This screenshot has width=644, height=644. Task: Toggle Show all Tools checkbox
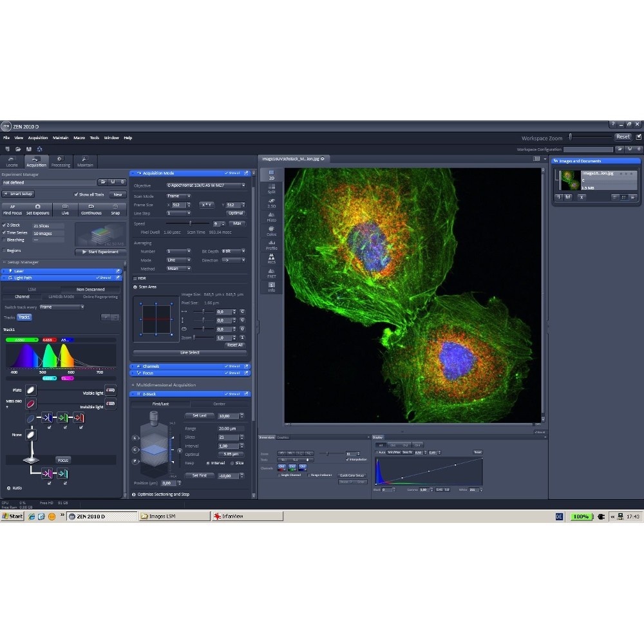coord(76,194)
